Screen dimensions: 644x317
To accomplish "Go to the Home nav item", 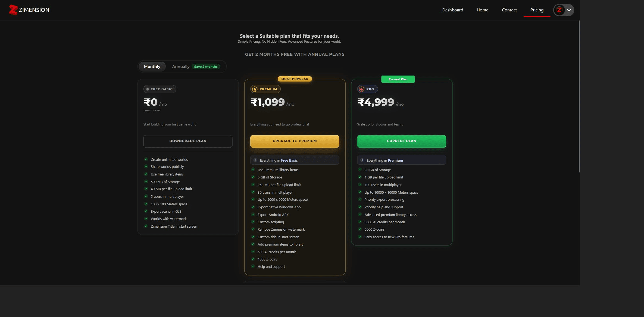I will 482,10.
